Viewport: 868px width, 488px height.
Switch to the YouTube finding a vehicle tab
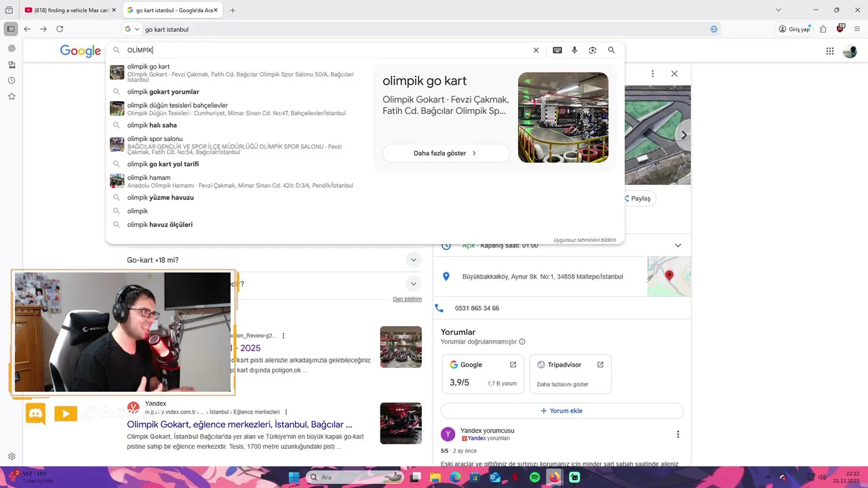tap(67, 10)
